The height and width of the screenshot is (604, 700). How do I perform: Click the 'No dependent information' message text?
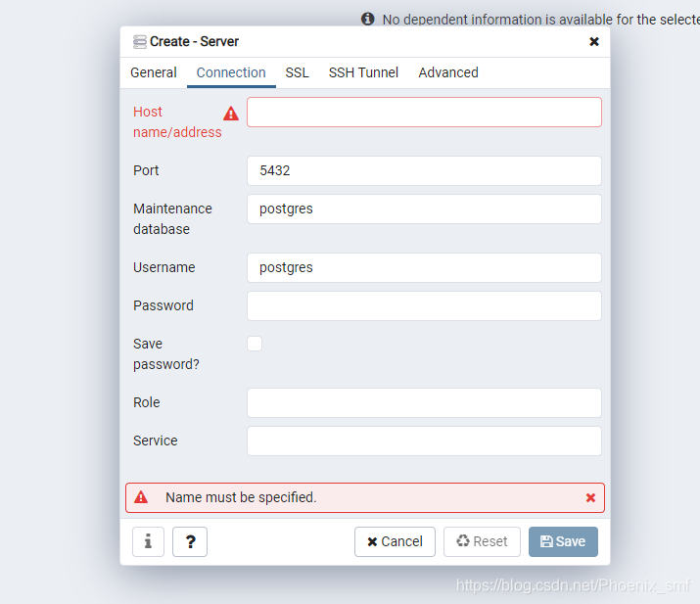pyautogui.click(x=541, y=20)
